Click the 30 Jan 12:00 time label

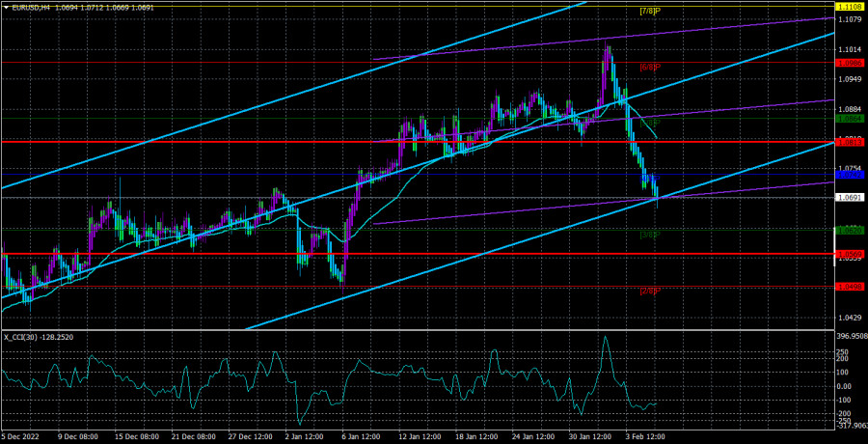pos(589,436)
